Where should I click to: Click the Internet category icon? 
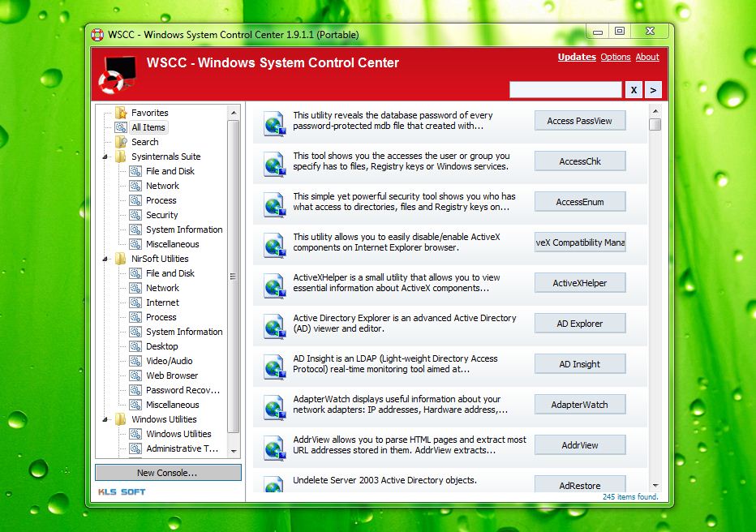coord(135,302)
